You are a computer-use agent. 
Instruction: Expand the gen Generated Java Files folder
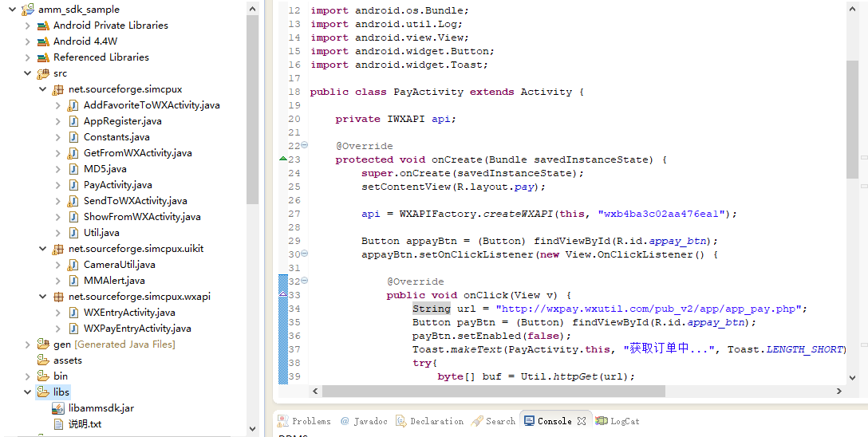tap(27, 344)
